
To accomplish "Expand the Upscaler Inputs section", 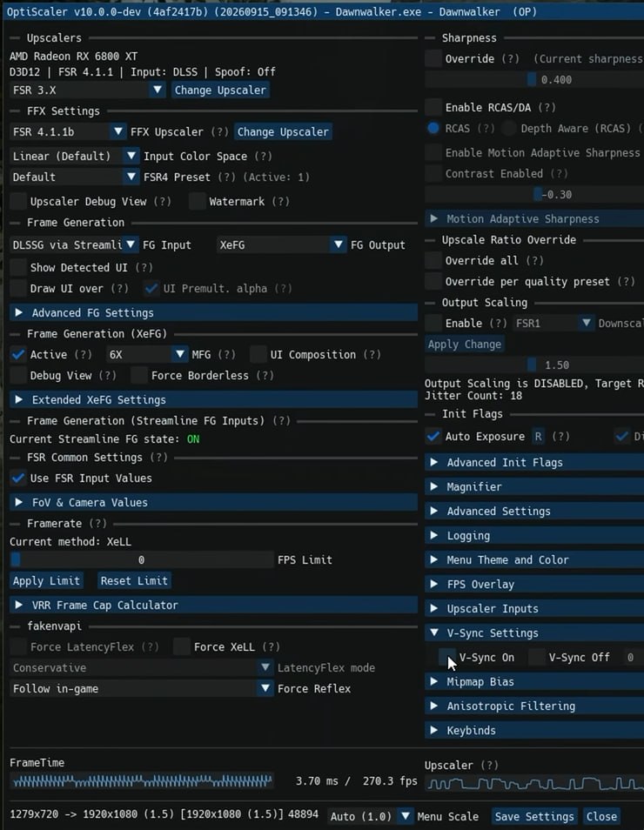I will (534, 608).
